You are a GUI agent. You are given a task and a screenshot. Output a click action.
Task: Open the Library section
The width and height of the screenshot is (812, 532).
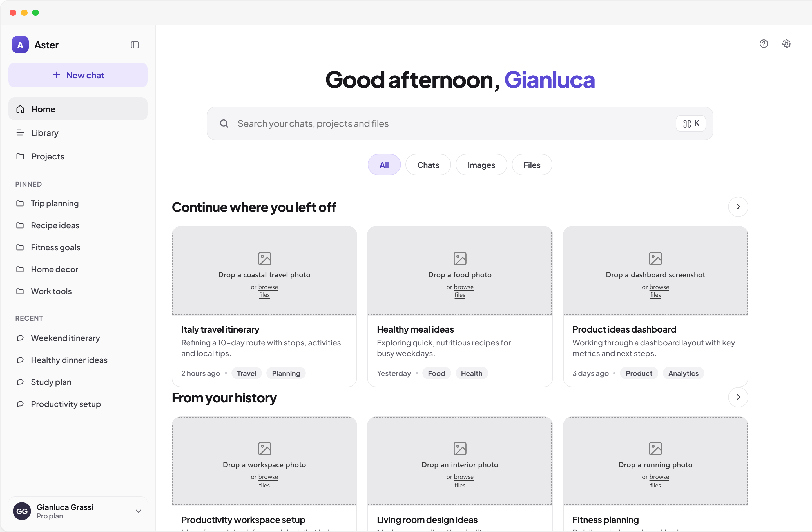pyautogui.click(x=78, y=133)
